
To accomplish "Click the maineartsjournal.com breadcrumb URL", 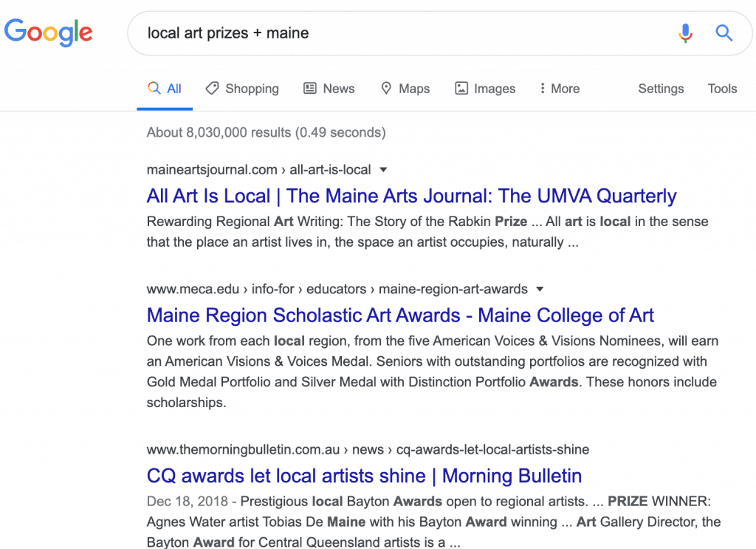I will click(259, 170).
